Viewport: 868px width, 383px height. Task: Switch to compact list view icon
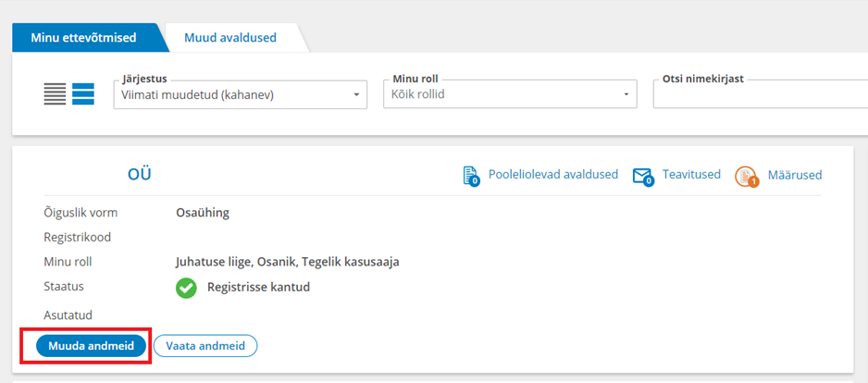point(55,94)
